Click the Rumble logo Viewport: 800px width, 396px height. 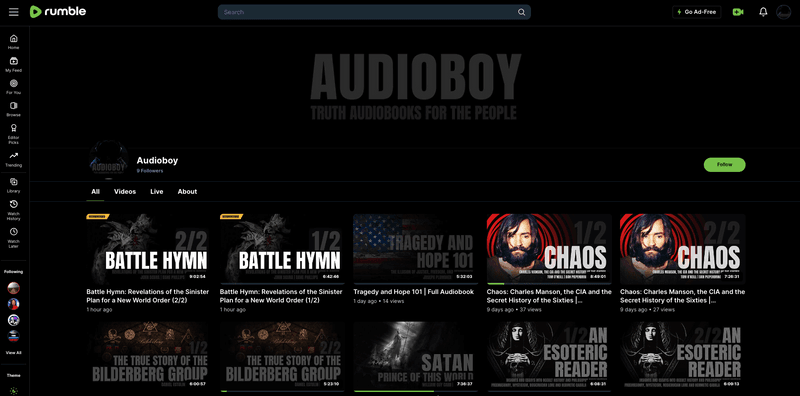[58, 12]
